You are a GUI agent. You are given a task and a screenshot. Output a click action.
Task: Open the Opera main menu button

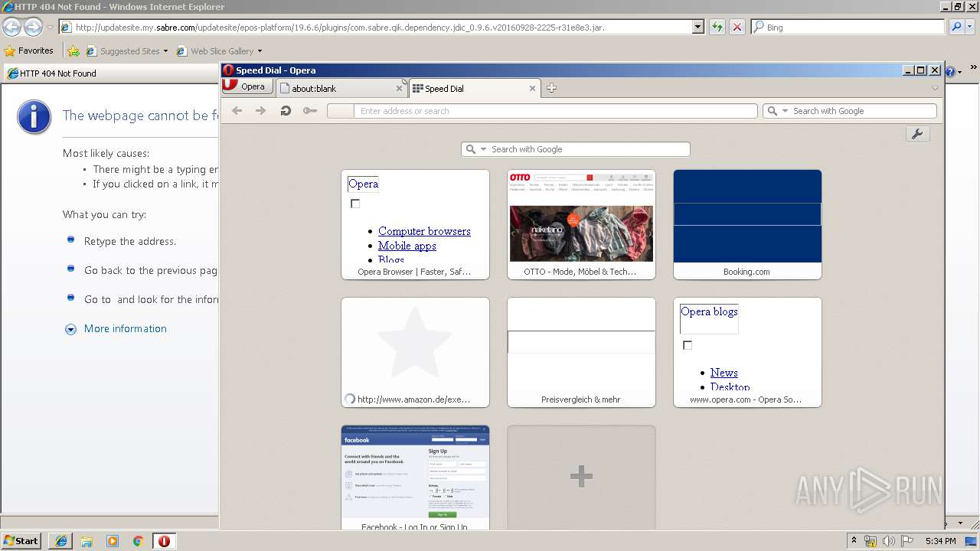[x=247, y=86]
